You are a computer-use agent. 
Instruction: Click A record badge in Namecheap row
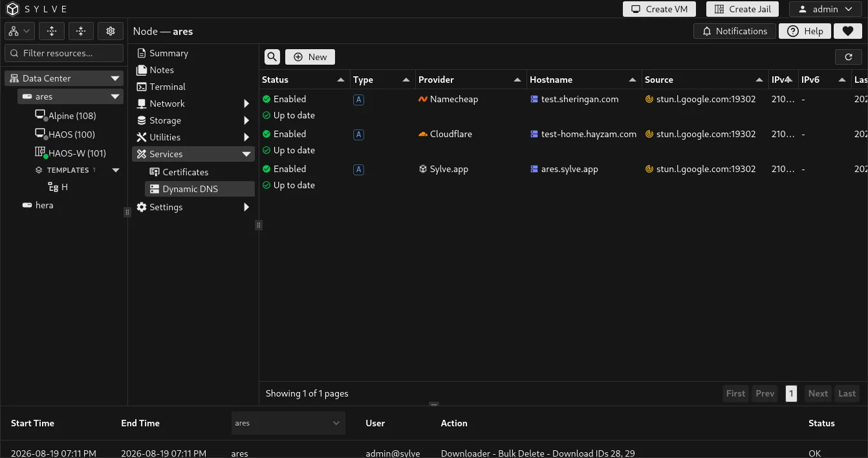358,100
